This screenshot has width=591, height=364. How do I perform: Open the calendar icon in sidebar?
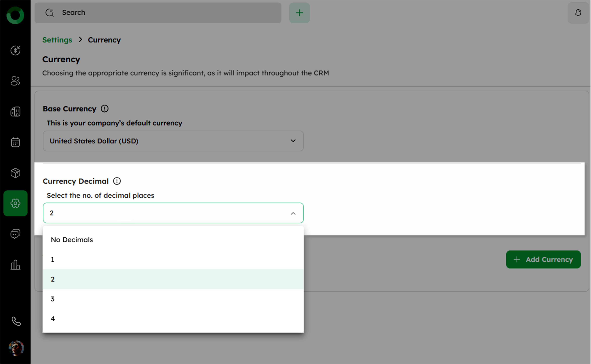[x=15, y=142]
